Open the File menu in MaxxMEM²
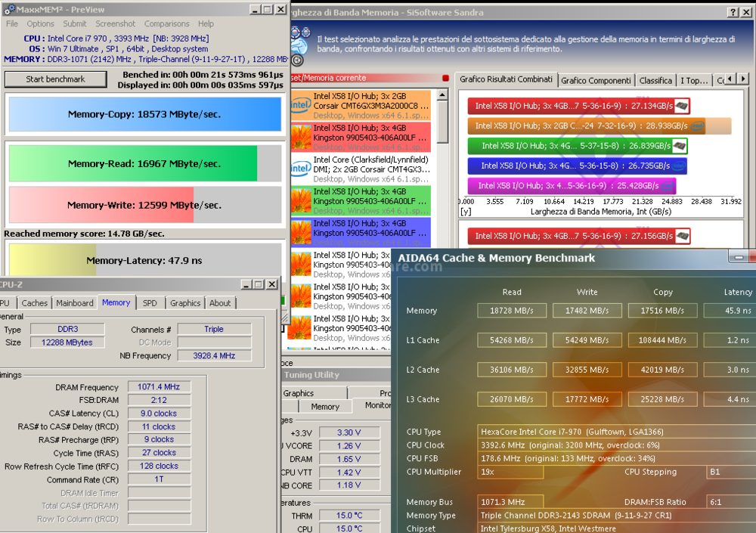Image resolution: width=756 pixels, height=533 pixels. pos(12,23)
